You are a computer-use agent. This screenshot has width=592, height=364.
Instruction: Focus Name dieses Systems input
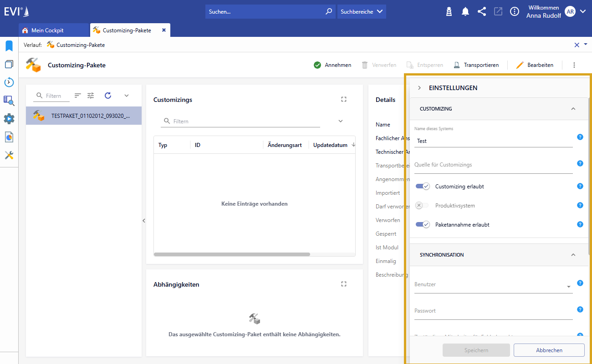[x=494, y=141]
